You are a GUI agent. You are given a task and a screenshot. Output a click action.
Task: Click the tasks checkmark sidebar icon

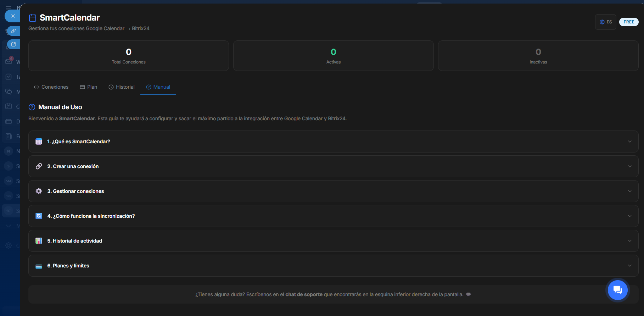point(9,77)
